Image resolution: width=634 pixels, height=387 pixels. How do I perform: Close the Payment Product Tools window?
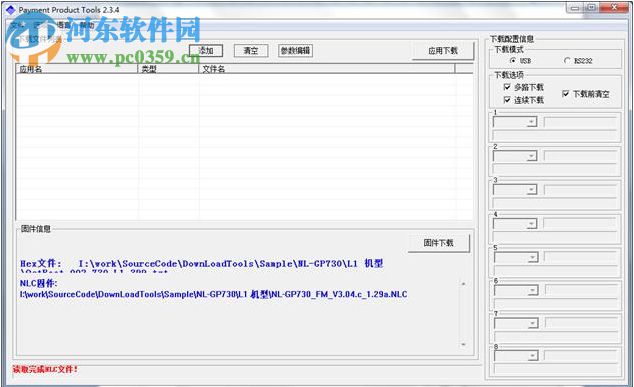pyautogui.click(x=615, y=8)
